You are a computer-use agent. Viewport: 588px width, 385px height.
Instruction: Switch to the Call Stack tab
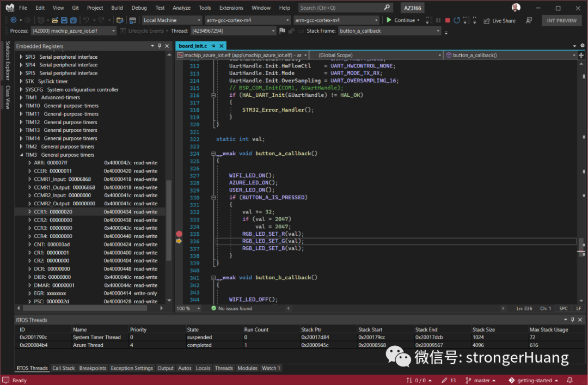(63, 368)
